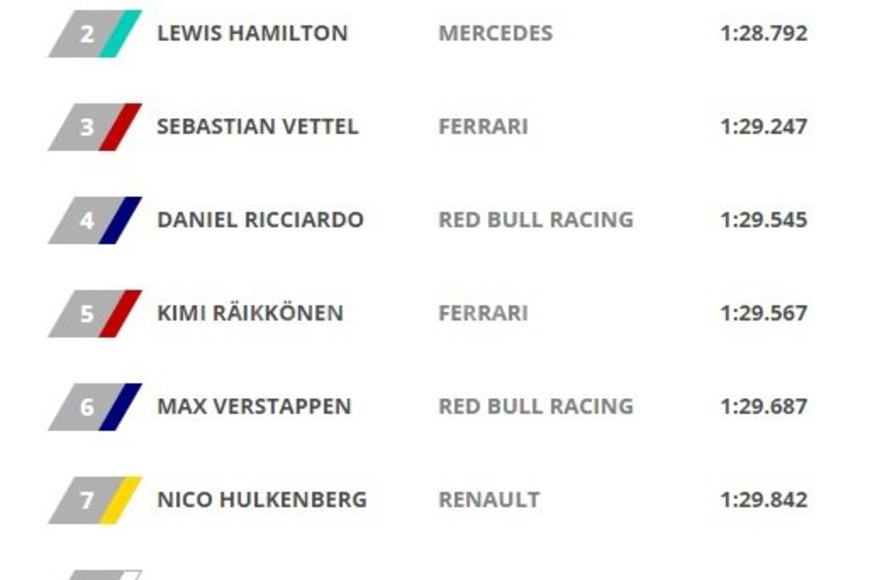Click Hamilton's lap time 1:28.792
This screenshot has height=580, width=870.
point(763,33)
